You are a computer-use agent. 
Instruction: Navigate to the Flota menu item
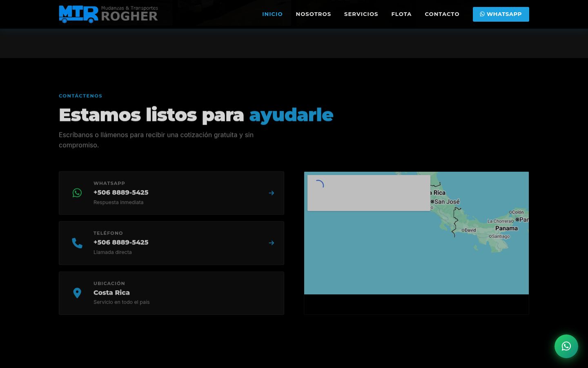(401, 14)
